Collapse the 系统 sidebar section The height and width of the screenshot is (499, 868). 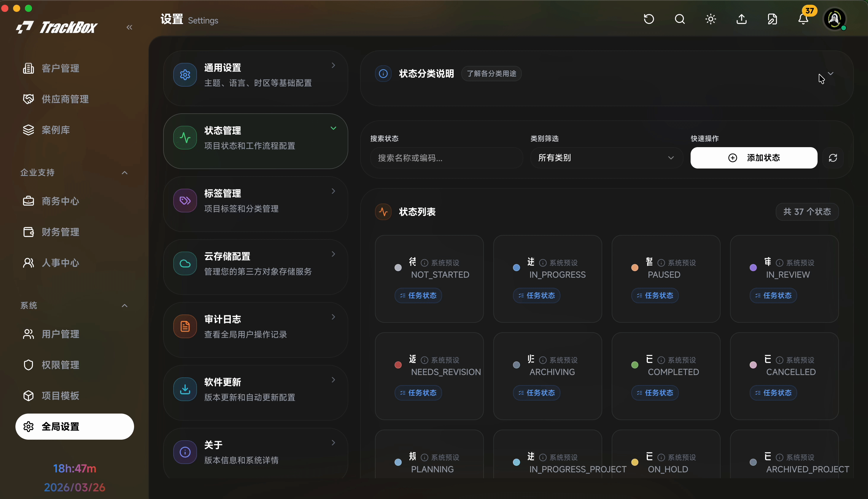[x=124, y=305]
